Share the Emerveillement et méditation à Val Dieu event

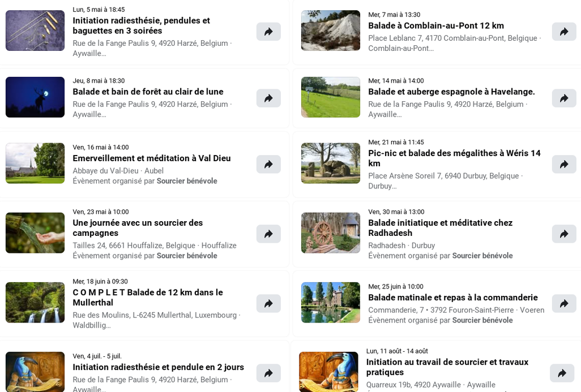(268, 164)
